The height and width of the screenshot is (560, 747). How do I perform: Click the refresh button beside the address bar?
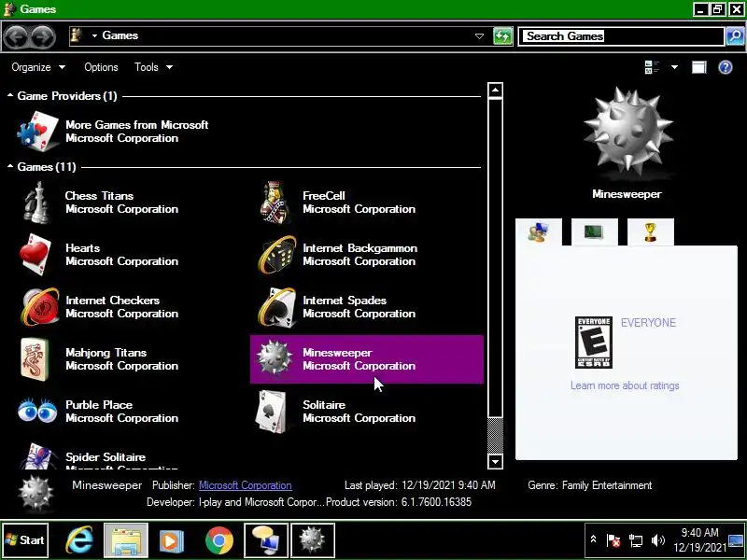(x=502, y=36)
